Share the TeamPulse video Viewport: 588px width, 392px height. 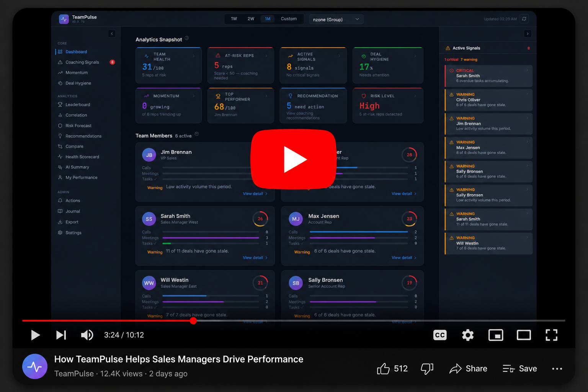[x=468, y=369]
